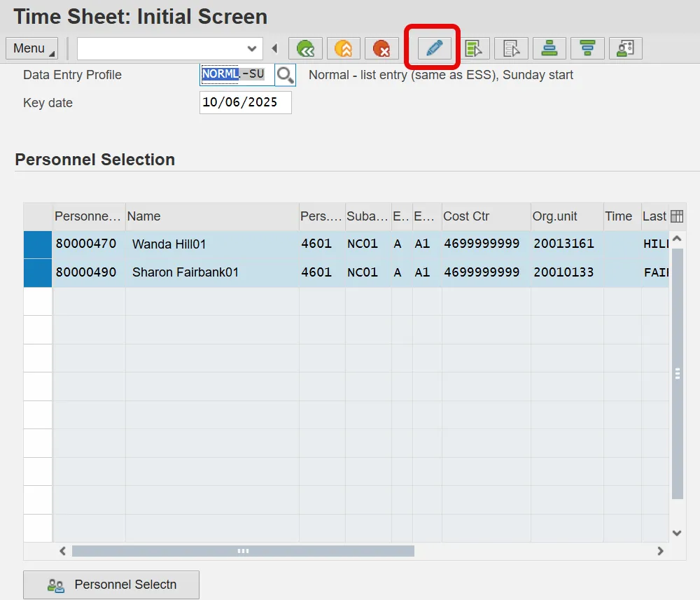This screenshot has width=700, height=600.
Task: Click the Name column header
Action: 211,216
